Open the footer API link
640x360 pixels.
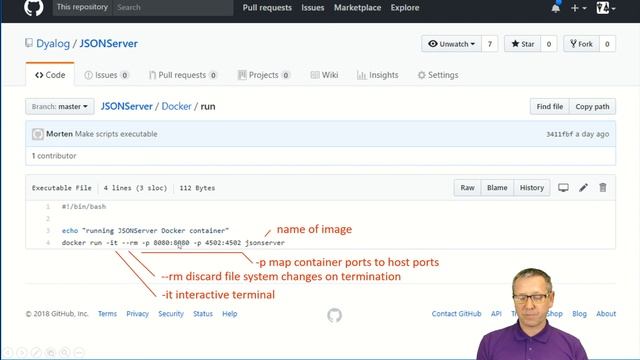(x=496, y=314)
